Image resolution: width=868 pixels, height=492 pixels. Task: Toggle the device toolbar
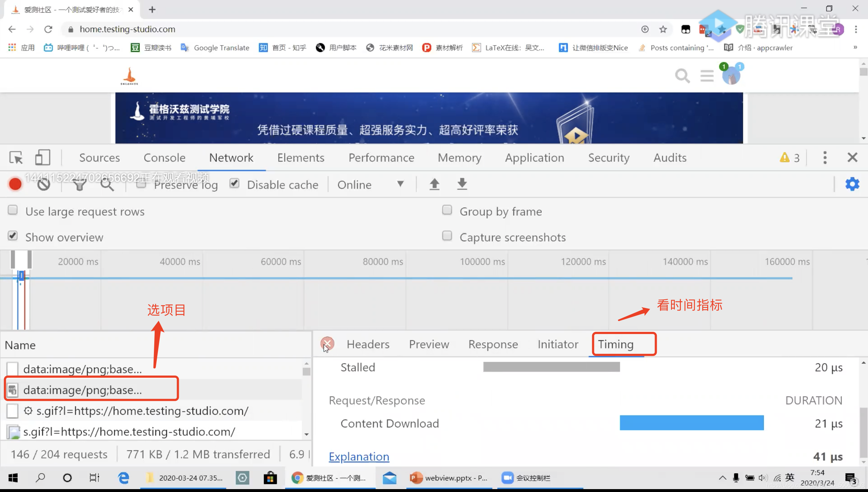coord(43,157)
